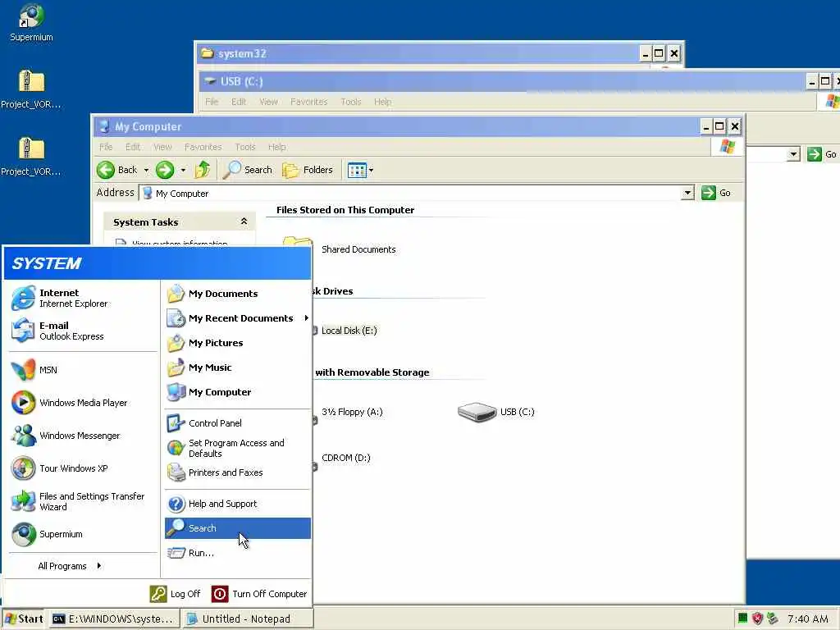Click the Start button
Screen dimensions: 840x630
point(24,619)
